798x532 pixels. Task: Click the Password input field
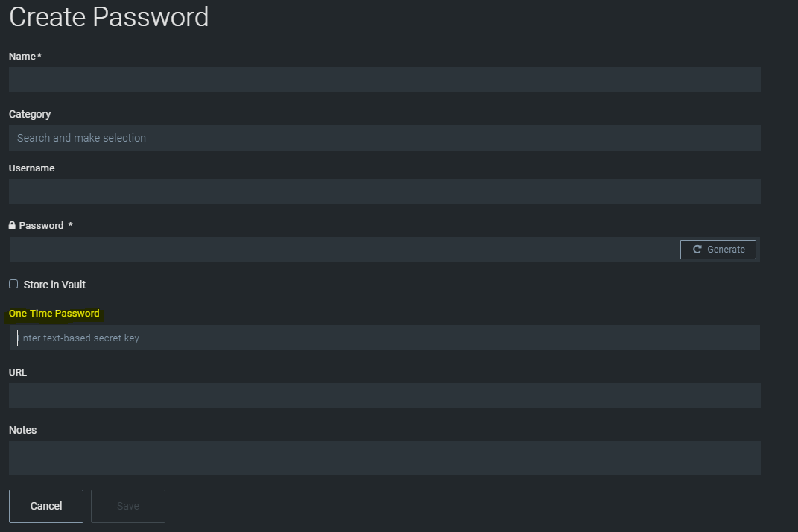(x=335, y=249)
